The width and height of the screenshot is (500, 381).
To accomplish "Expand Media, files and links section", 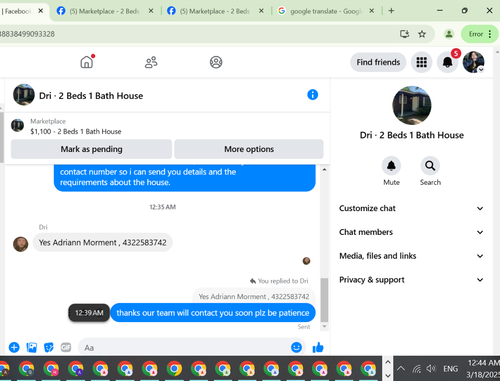I will coord(411,256).
